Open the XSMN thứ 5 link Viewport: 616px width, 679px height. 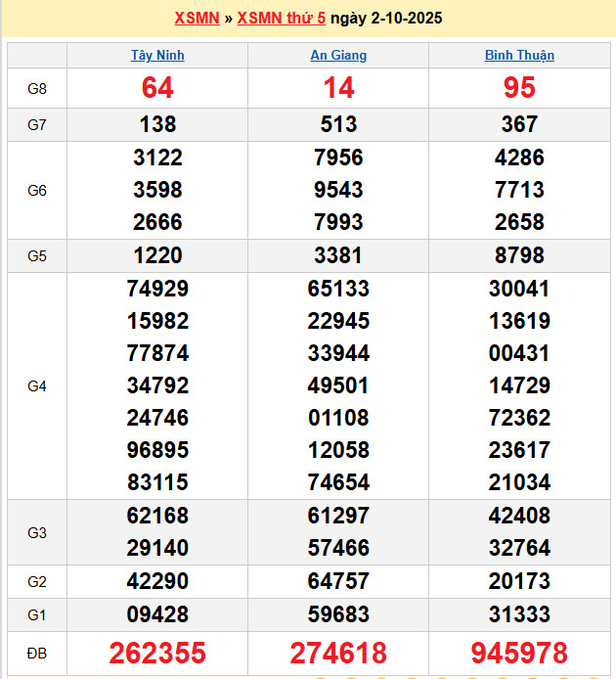coord(282,19)
